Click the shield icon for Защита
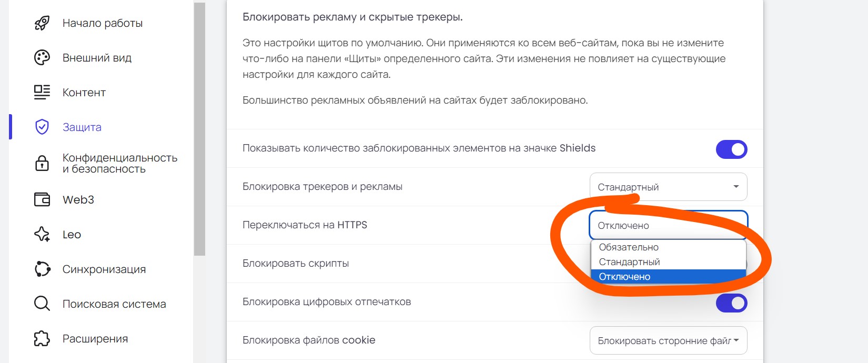868x363 pixels. point(42,127)
